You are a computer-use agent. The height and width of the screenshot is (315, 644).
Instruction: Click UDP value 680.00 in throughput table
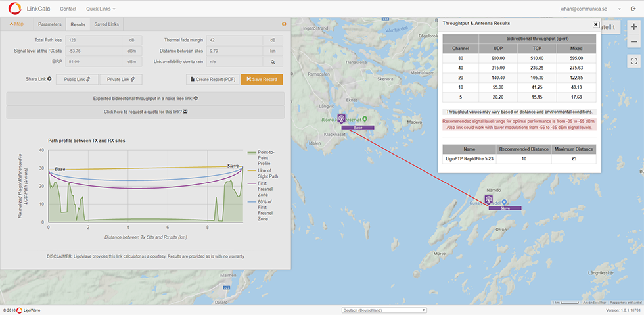498,59
